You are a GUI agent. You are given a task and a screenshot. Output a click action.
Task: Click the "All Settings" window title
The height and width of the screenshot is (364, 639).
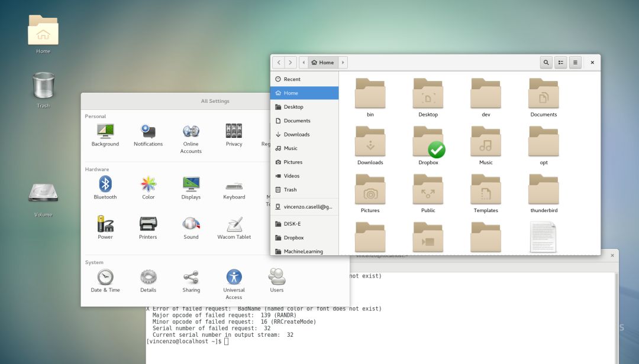coord(215,101)
